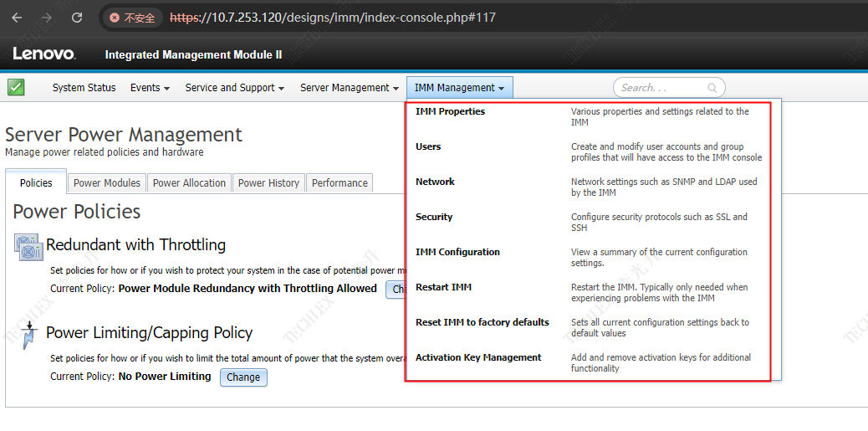Click the search magnifier icon

[x=712, y=88]
